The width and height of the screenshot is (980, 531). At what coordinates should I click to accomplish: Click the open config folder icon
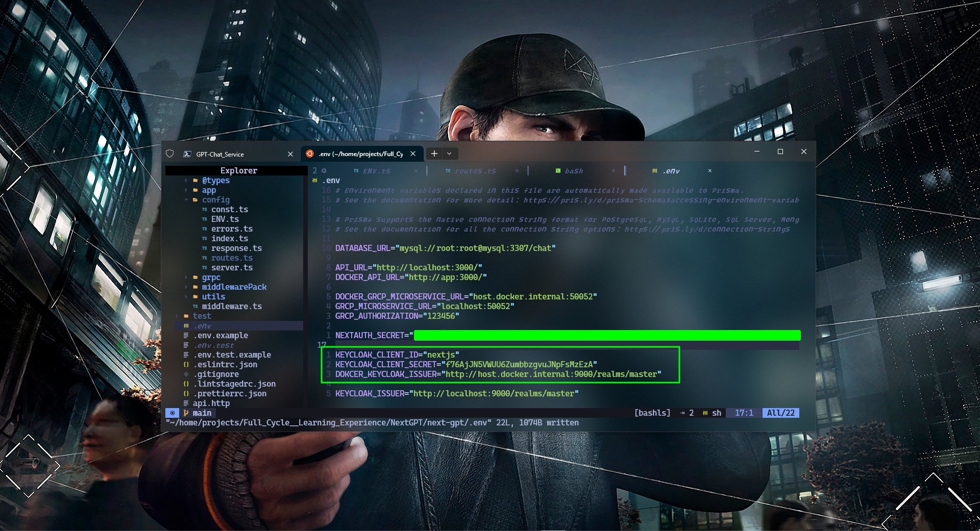tap(195, 200)
